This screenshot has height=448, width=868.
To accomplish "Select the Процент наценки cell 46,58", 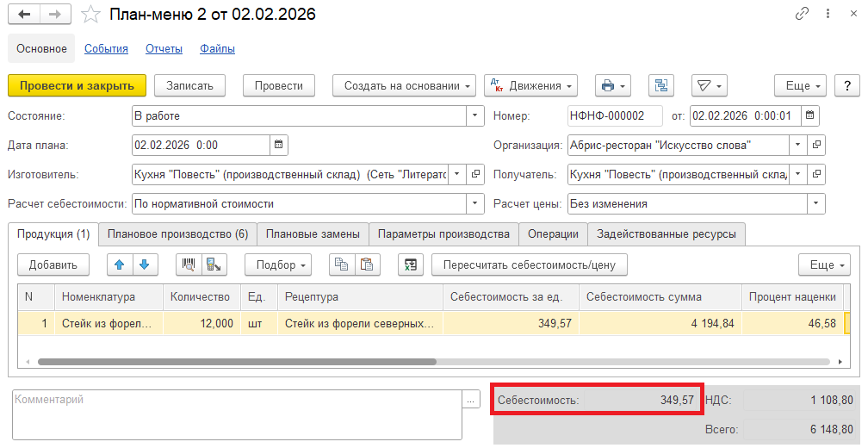I will (793, 323).
